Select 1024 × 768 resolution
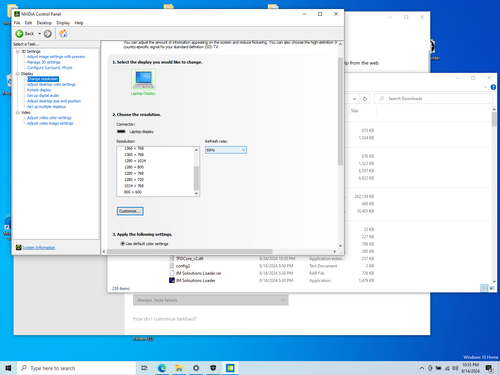Viewport: 500px width, 375px height. pyautogui.click(x=134, y=186)
